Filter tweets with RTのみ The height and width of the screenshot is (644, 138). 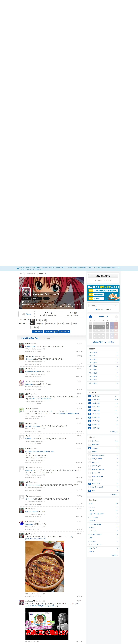(61, 324)
